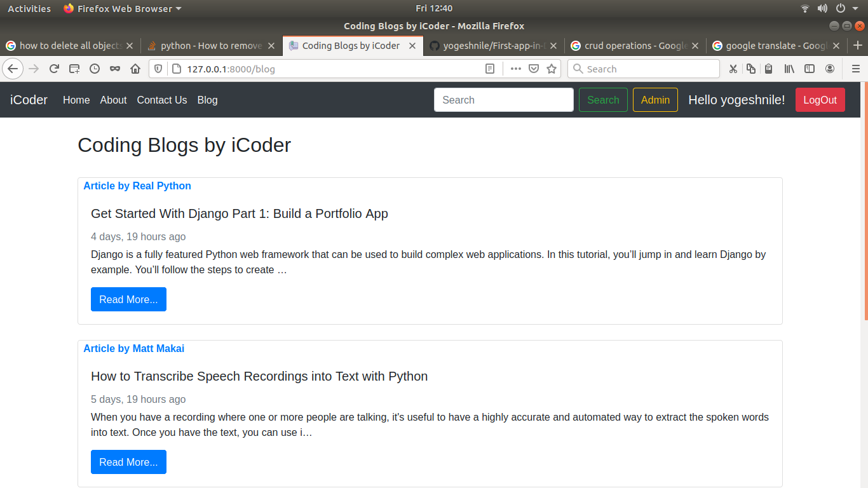Viewport: 868px width, 488px height.
Task: Click the paste clipboard icon
Action: tap(768, 69)
